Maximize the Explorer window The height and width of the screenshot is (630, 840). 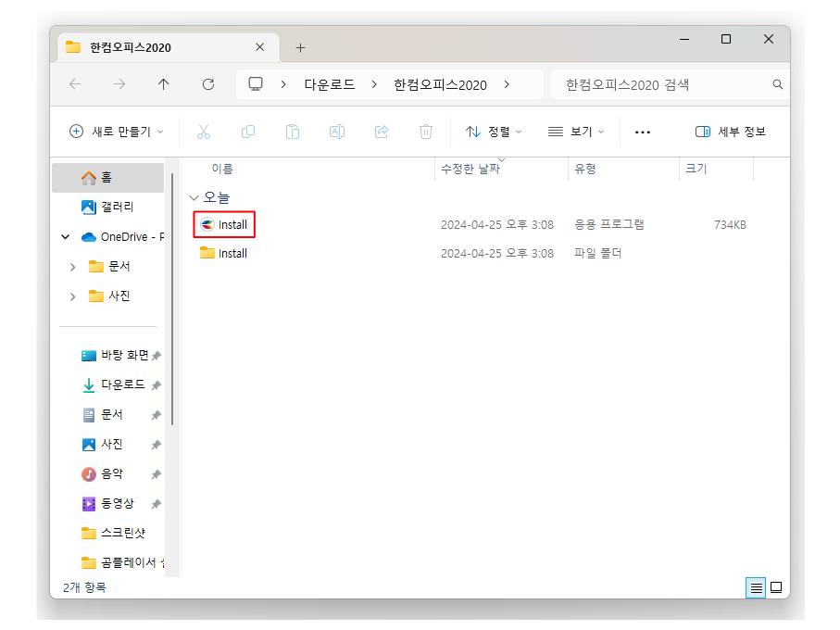point(726,39)
